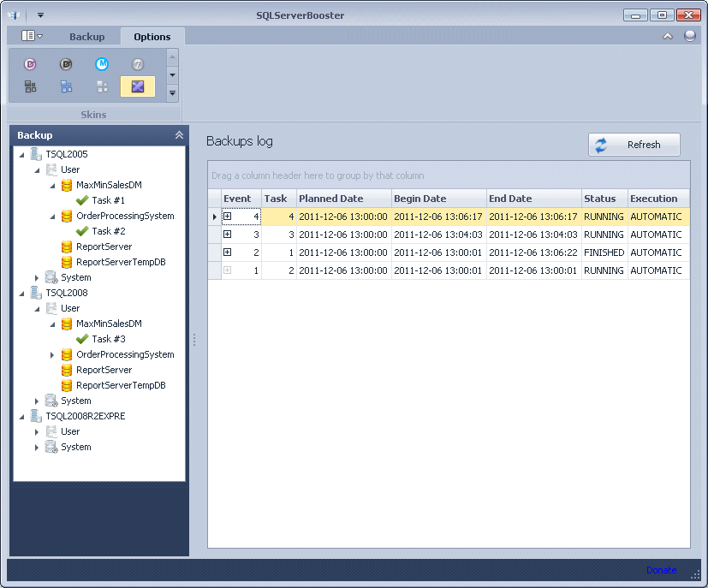Sort by the Task column header
This screenshot has width=708, height=588.
click(279, 199)
